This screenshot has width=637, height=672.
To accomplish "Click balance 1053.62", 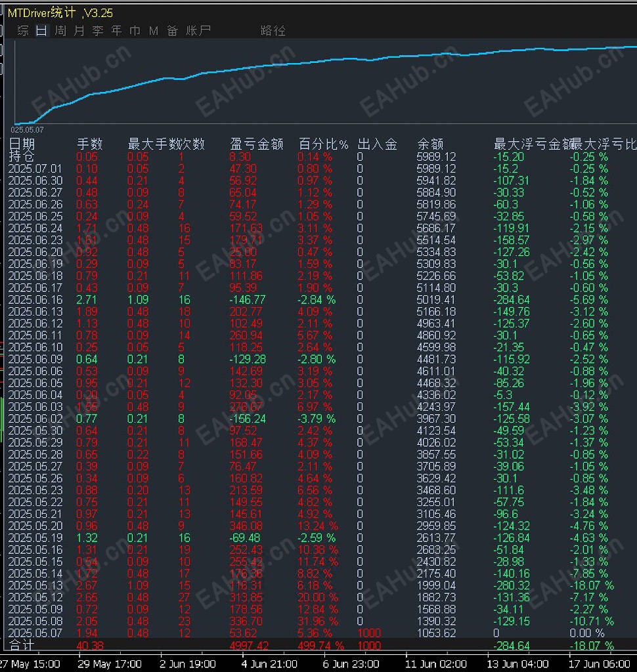I will coord(436,633).
